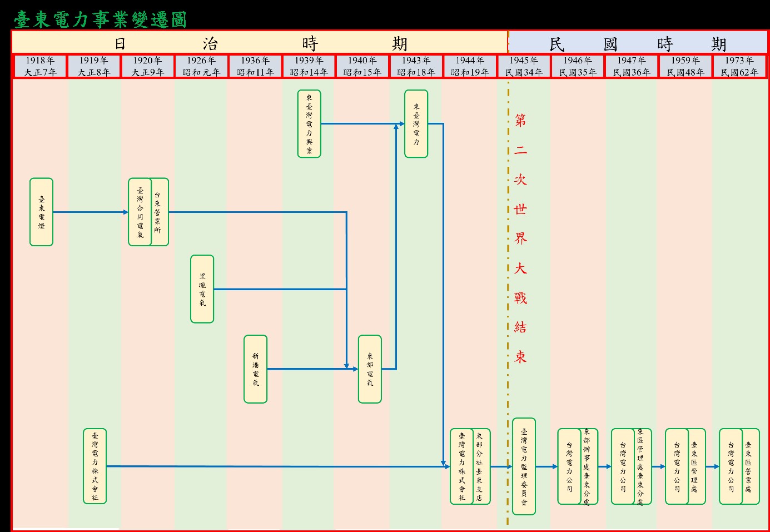The height and width of the screenshot is (532, 770).
Task: Select the 1920年 大正9年 year cell
Action: (148, 66)
